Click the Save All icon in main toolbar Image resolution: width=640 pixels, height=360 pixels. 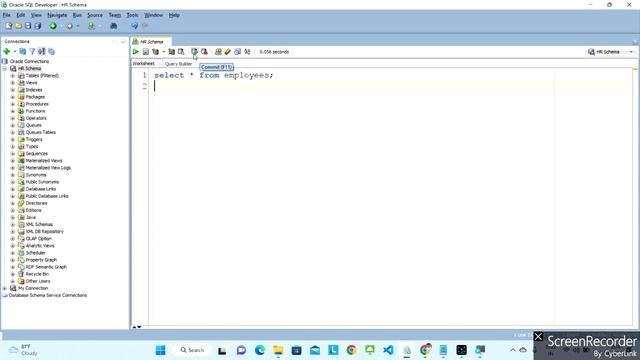[38, 26]
